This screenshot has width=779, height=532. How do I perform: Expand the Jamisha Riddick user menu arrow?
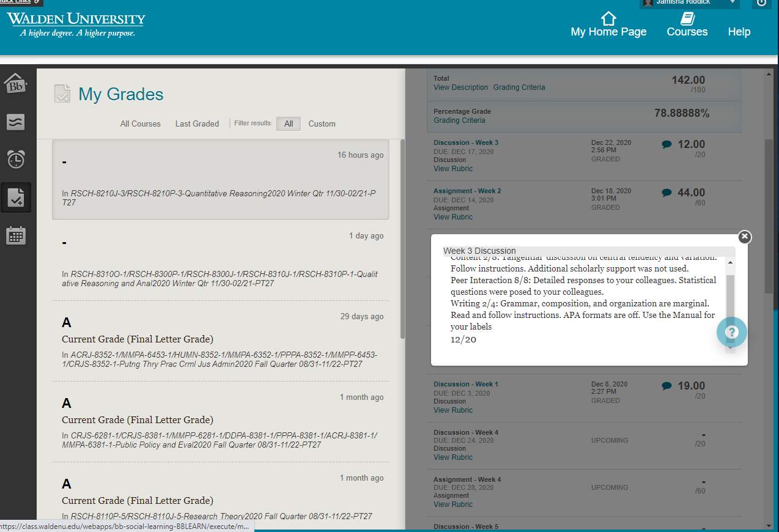pyautogui.click(x=733, y=2)
